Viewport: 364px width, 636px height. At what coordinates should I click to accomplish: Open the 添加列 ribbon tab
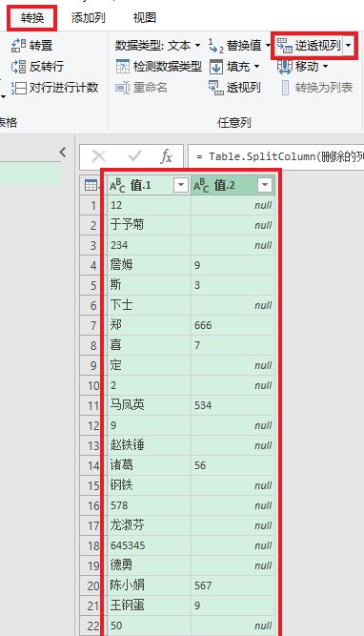click(89, 18)
